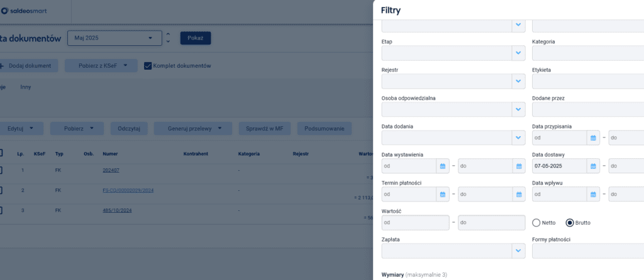Open calendar for Termin płatności end date
The width and height of the screenshot is (644, 280).
click(519, 195)
